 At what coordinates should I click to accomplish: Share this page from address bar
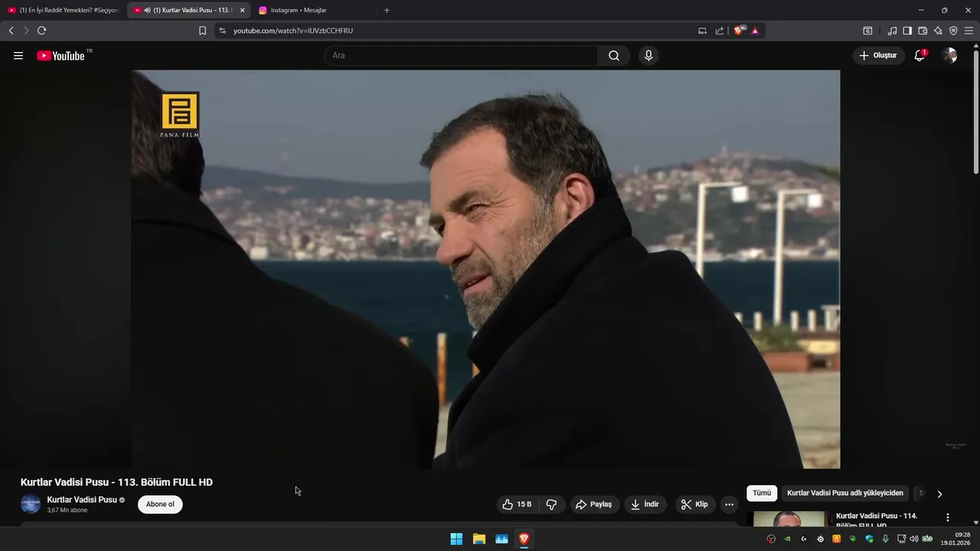[x=720, y=31]
